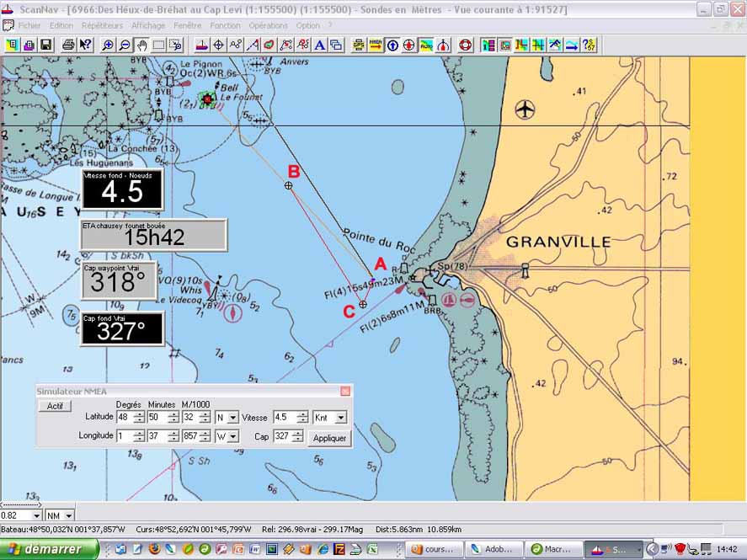Click the boat icon in the toolbar
This screenshot has width=747, height=560.
202,45
